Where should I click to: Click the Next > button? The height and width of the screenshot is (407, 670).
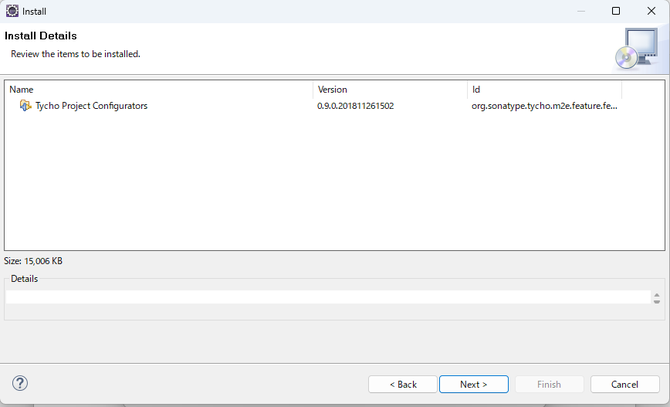click(473, 384)
